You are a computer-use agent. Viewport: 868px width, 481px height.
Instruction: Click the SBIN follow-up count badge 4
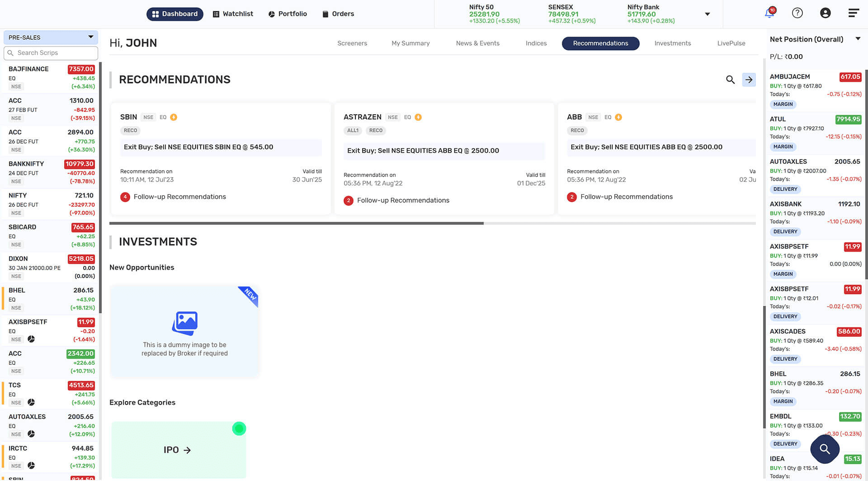(x=125, y=197)
